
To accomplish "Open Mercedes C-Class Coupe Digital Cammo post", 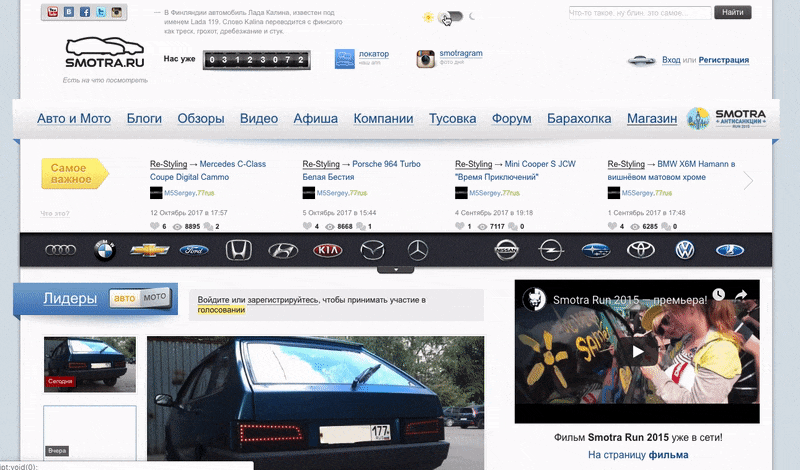I will coord(208,170).
